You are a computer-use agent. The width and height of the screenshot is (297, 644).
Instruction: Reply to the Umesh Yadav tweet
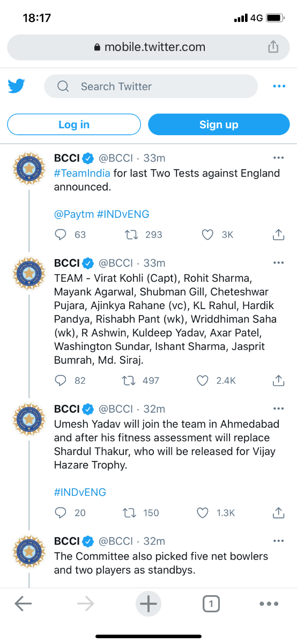(x=61, y=513)
